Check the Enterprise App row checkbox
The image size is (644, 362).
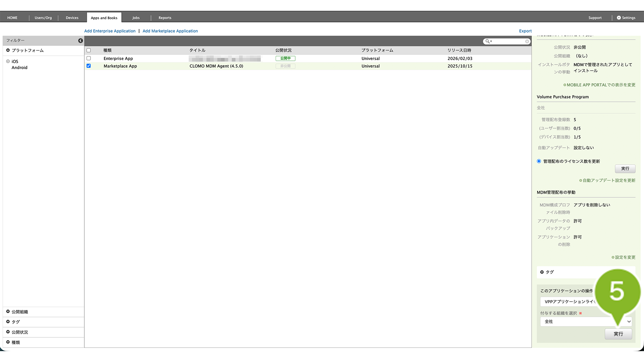pyautogui.click(x=89, y=58)
